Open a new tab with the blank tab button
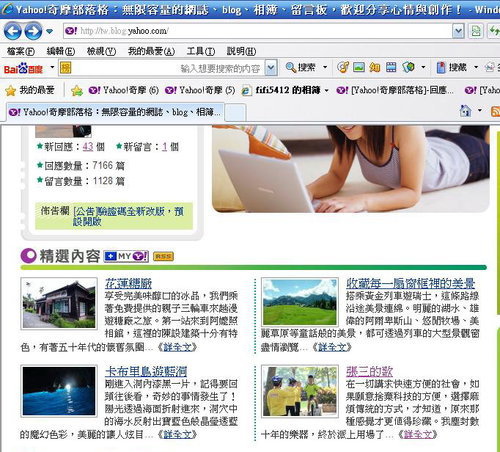Image resolution: width=500 pixels, height=452 pixels. pyautogui.click(x=235, y=112)
